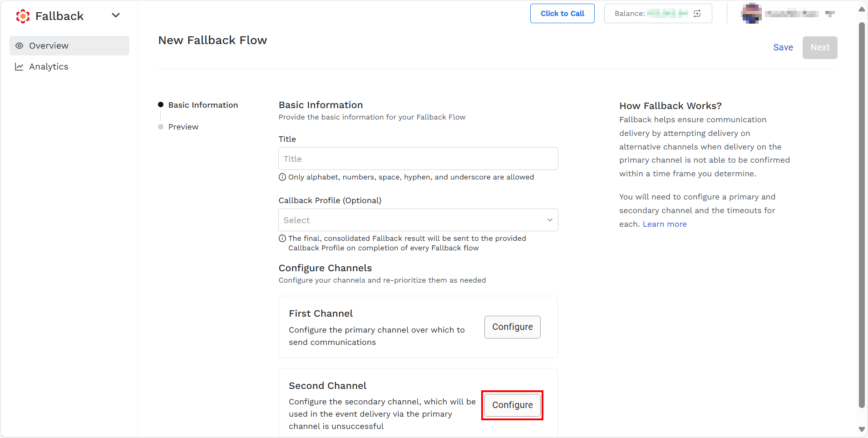The image size is (868, 438).
Task: Click the info icon under Title
Action: click(282, 177)
